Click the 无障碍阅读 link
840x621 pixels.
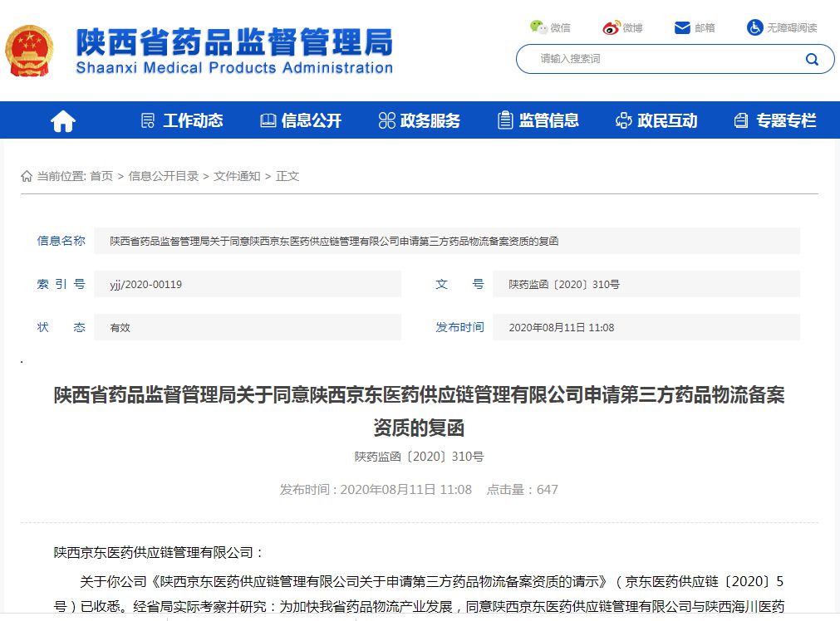792,28
